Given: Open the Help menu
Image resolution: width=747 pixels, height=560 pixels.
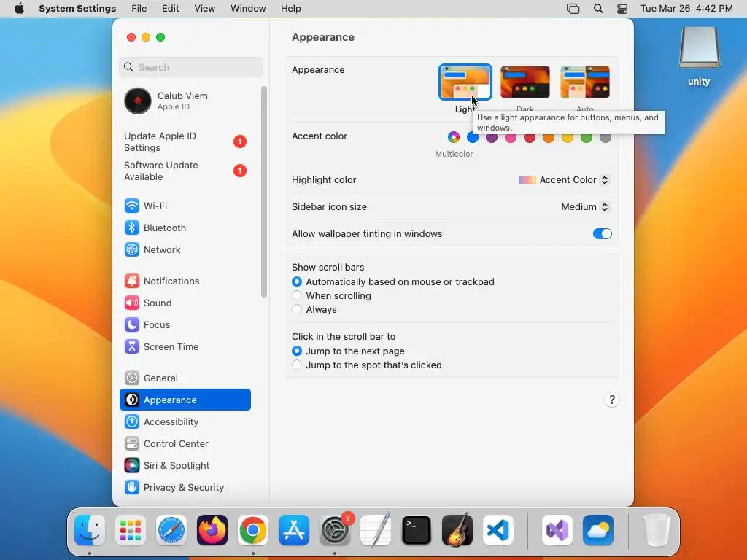Looking at the screenshot, I should click(290, 9).
